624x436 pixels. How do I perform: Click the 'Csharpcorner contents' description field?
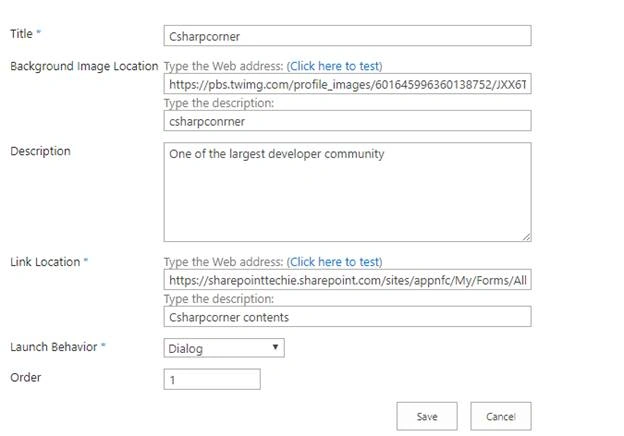[347, 317]
